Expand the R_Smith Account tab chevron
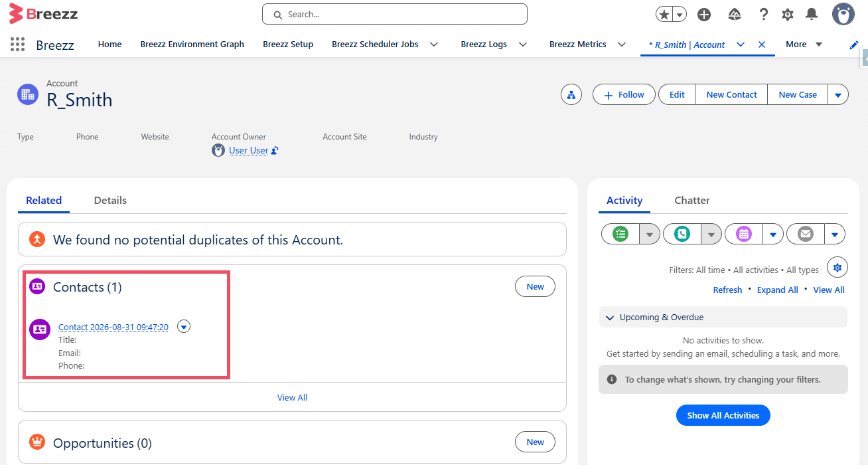This screenshot has width=868, height=465. [741, 45]
